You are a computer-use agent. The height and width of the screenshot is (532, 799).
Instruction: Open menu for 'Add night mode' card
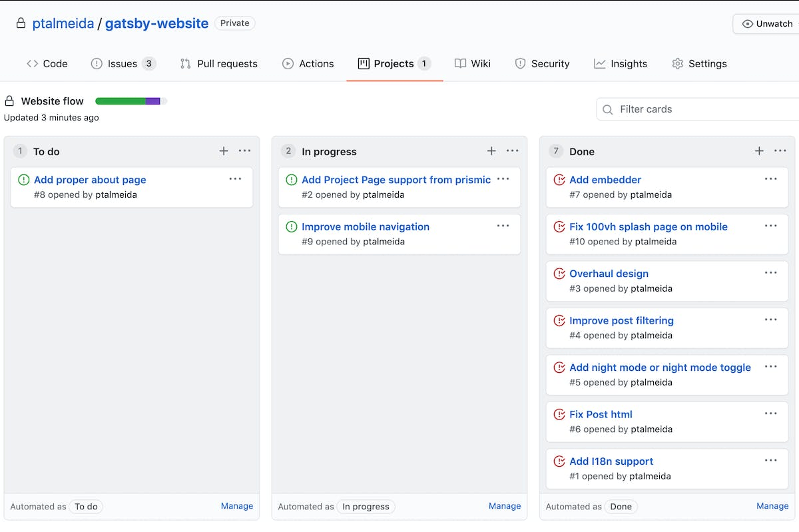(770, 367)
